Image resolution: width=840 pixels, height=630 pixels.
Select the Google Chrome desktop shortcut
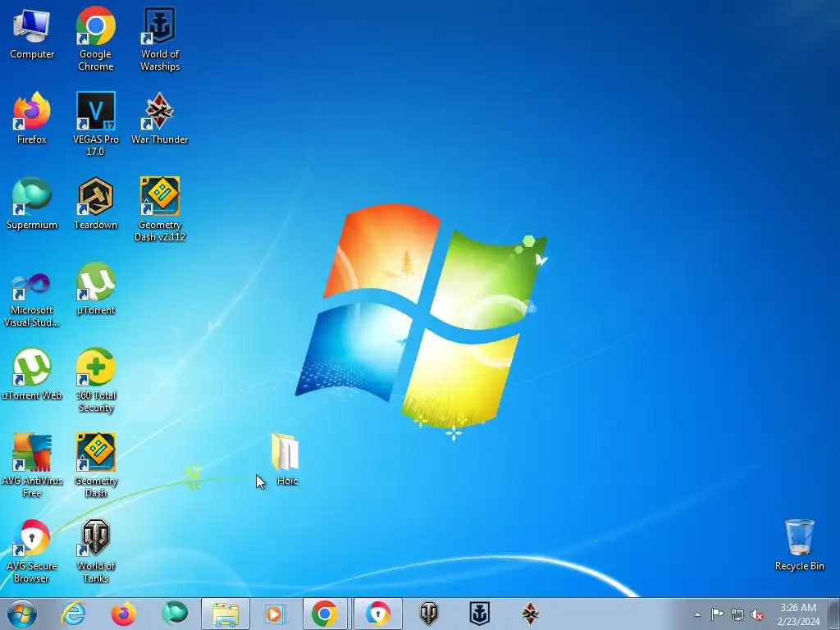click(x=96, y=39)
